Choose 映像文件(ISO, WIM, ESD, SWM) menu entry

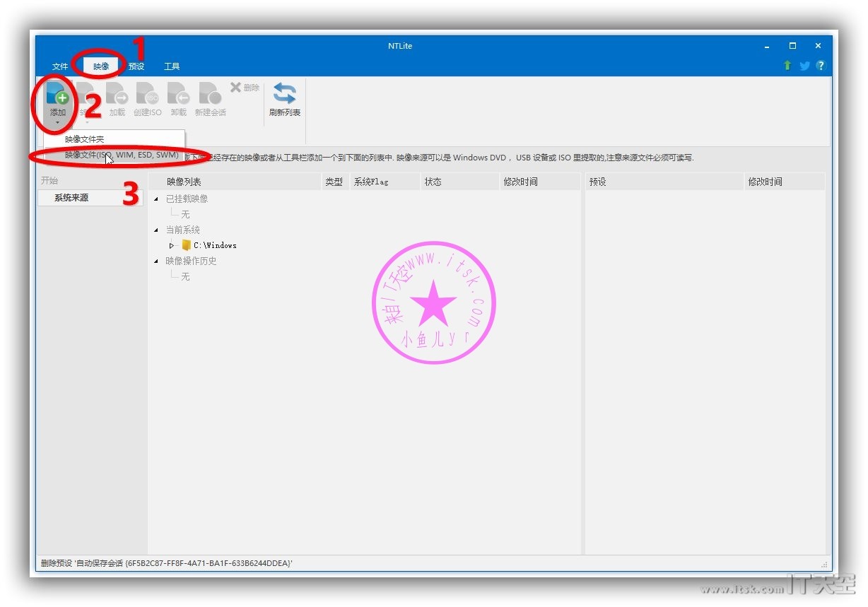pyautogui.click(x=115, y=155)
